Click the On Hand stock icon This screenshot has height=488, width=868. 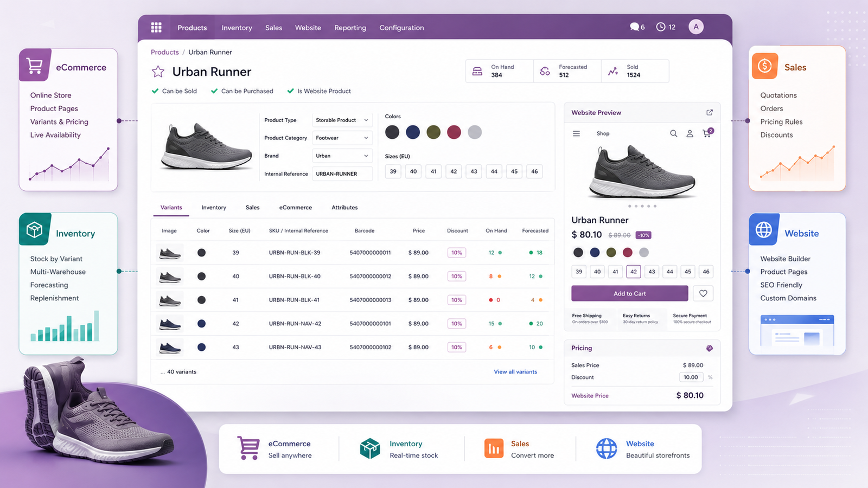tap(477, 71)
